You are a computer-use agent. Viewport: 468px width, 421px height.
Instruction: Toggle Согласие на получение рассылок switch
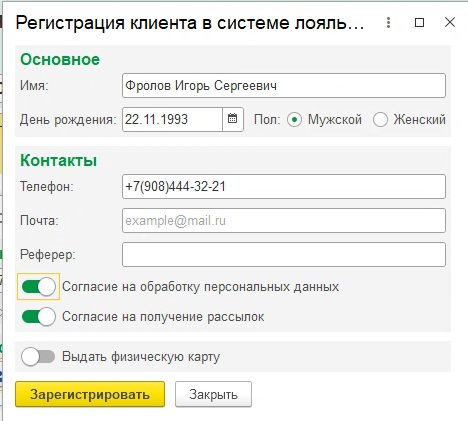tap(39, 316)
